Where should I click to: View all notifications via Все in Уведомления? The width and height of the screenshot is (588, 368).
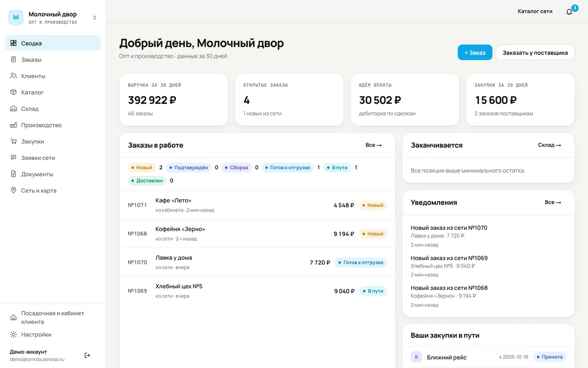point(553,202)
